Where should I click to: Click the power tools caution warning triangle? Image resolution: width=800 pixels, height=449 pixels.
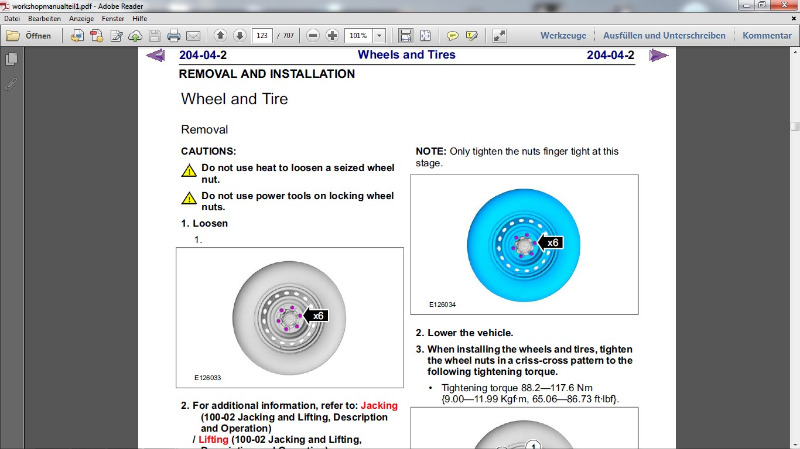(x=189, y=198)
